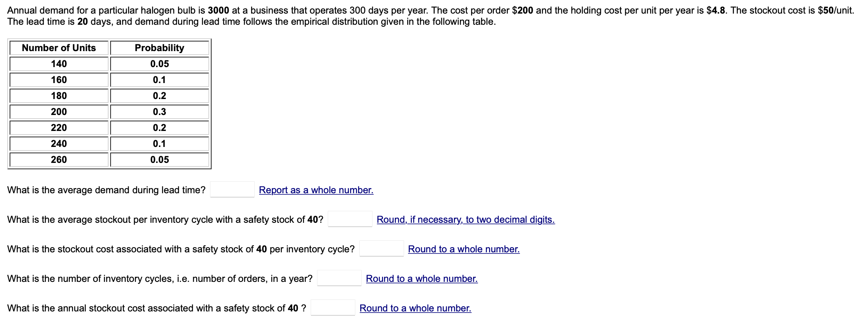
Task: Click the table cell containing 240
Action: pyautogui.click(x=59, y=143)
